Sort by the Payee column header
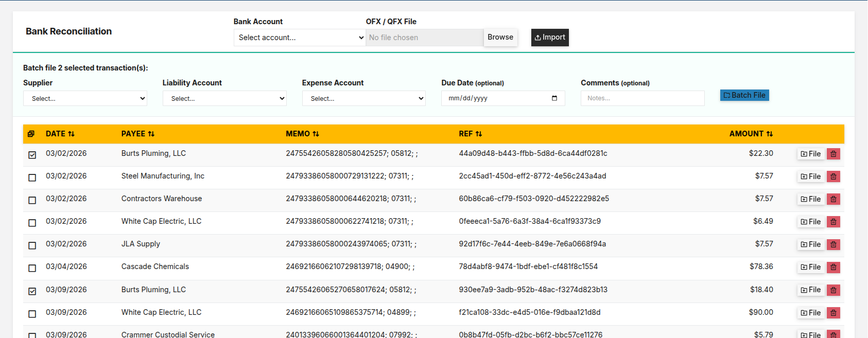This screenshot has width=868, height=338. click(138, 134)
